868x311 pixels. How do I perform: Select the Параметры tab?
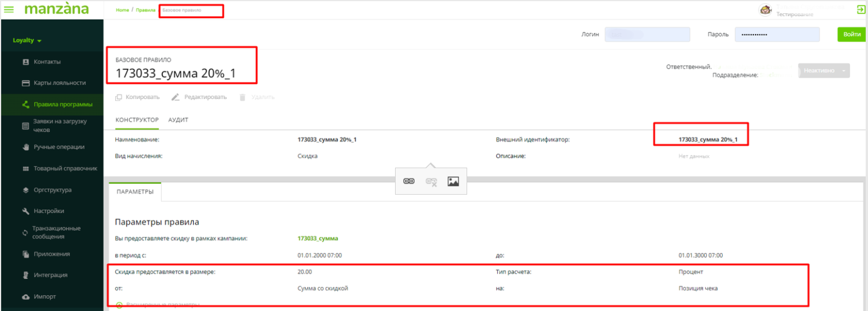pos(135,192)
